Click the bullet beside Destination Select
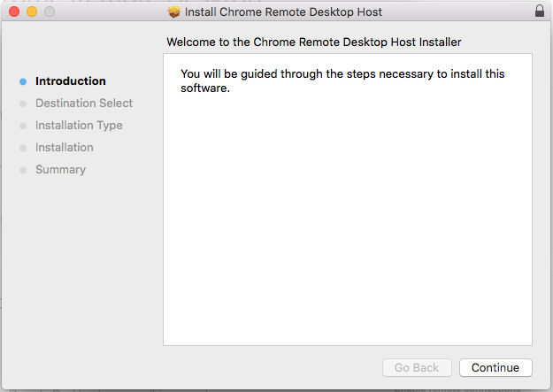This screenshot has height=392, width=553. pyautogui.click(x=23, y=104)
